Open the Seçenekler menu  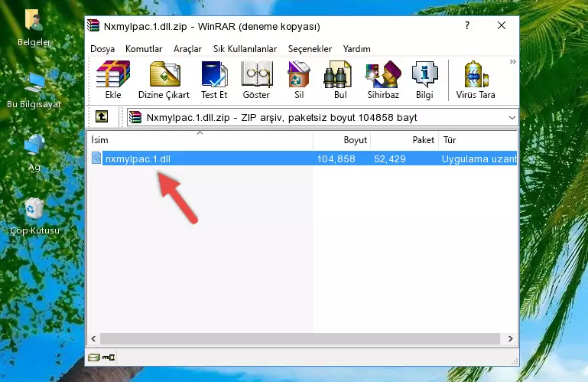310,49
